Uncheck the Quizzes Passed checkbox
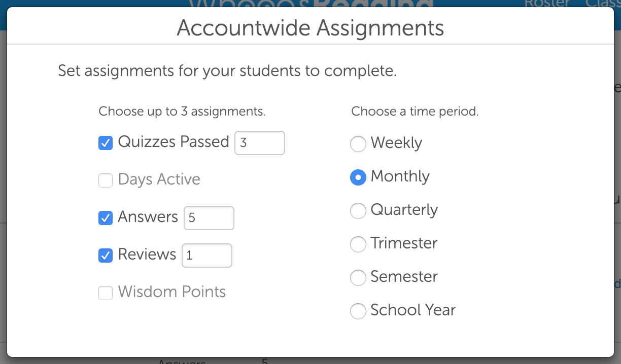The width and height of the screenshot is (621, 364). coord(106,143)
